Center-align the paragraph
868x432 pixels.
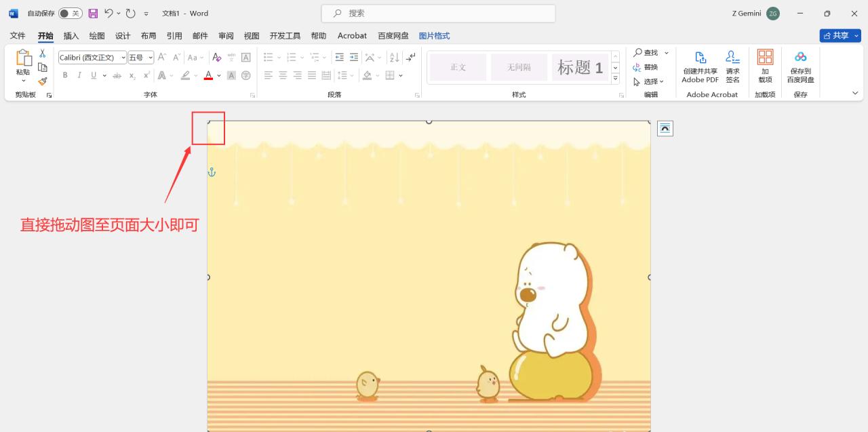click(x=283, y=75)
